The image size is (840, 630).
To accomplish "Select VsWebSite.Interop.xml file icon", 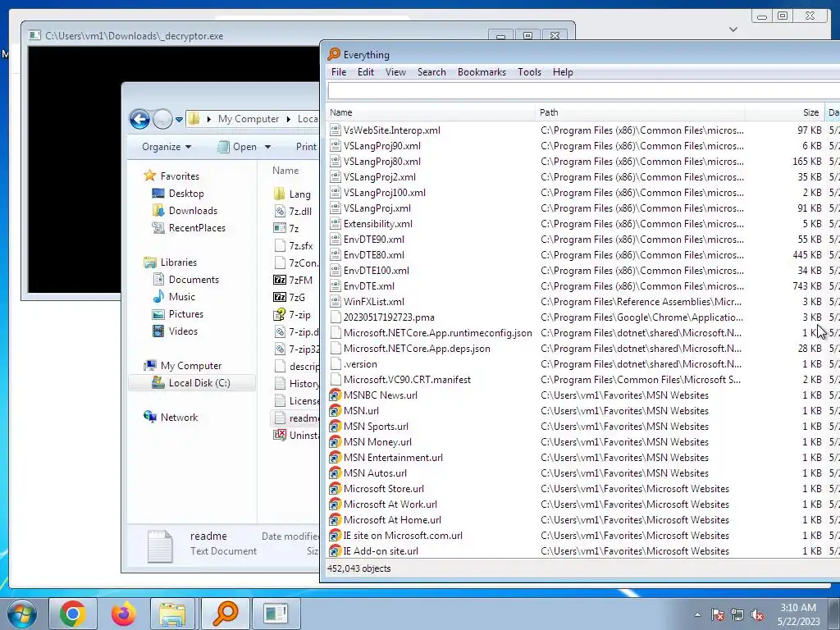I will pyautogui.click(x=336, y=130).
